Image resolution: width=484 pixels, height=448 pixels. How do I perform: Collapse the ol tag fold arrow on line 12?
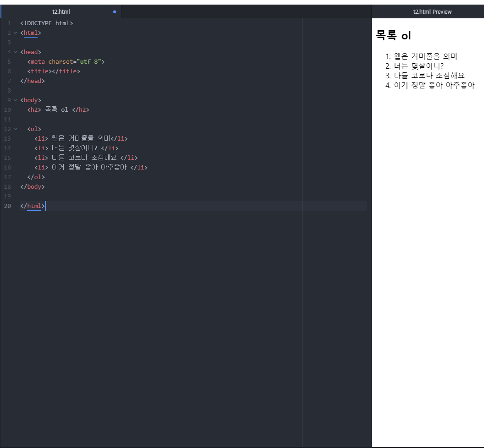pyautogui.click(x=16, y=129)
